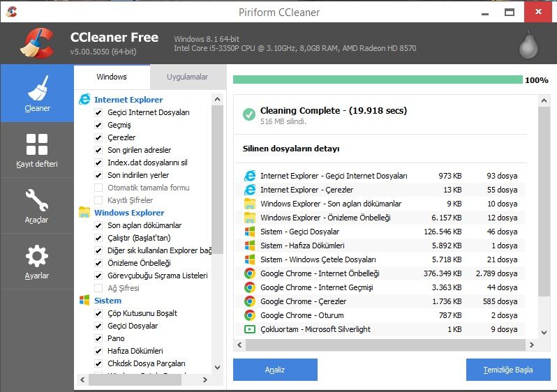Click the Temizliğe Başla button
This screenshot has width=557, height=392.
(508, 370)
